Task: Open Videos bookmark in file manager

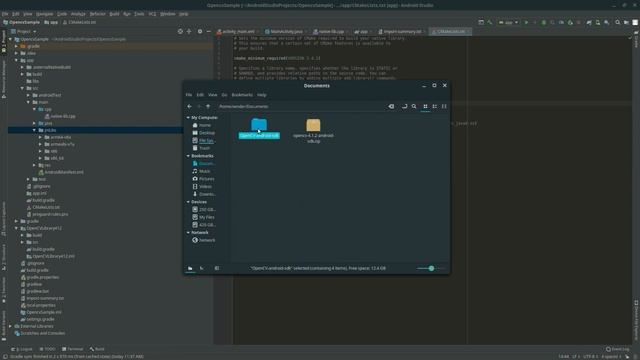Action: (x=202, y=187)
